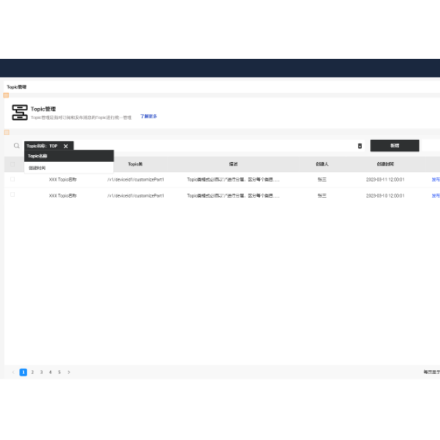Remove the Topic name TOP filter tag
The height and width of the screenshot is (440, 440).
pos(66,146)
